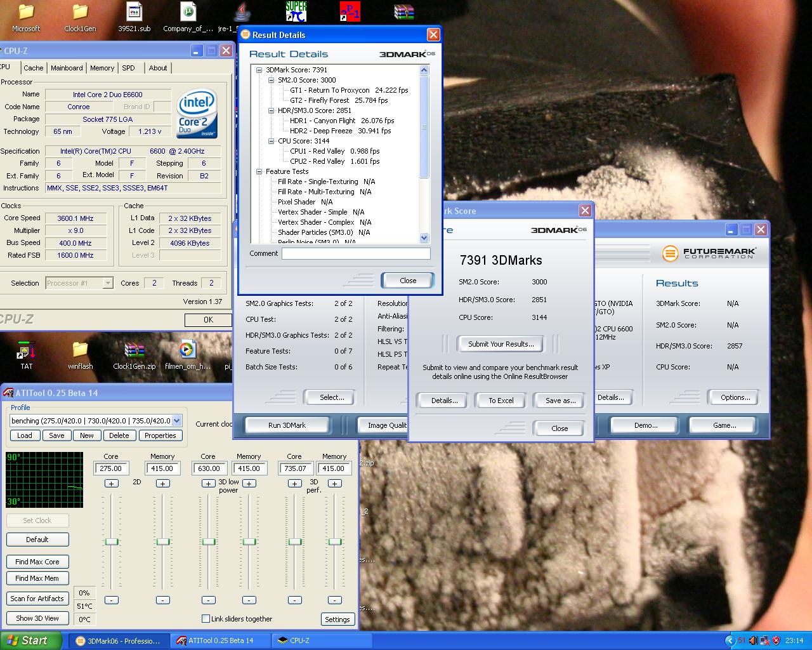Open the ATITool benching profile dropdown
Image resolution: width=812 pixels, height=650 pixels.
[176, 421]
